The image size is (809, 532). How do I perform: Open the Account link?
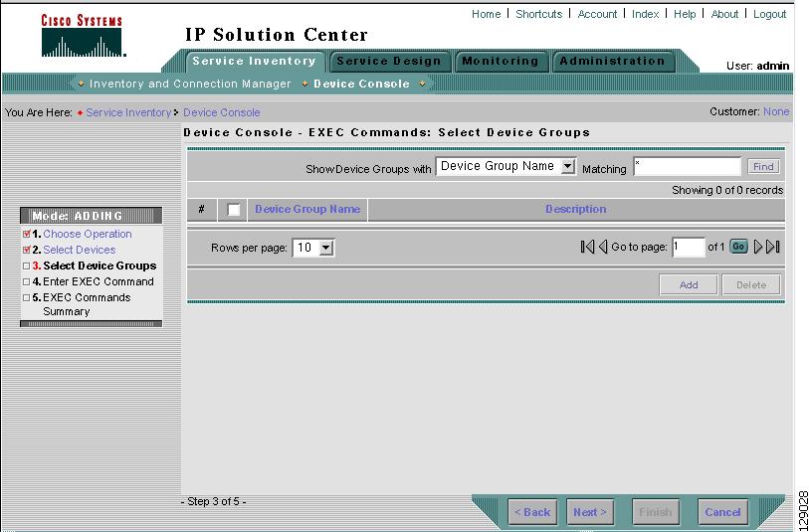pyautogui.click(x=597, y=15)
